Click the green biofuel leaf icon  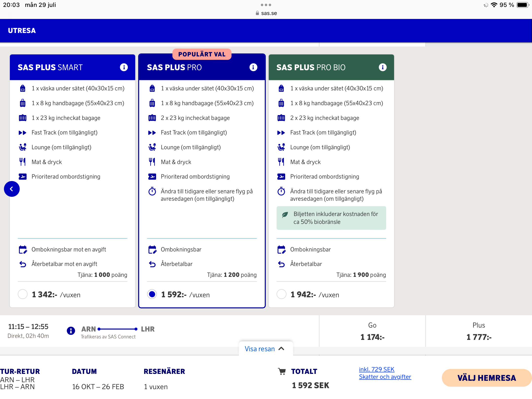[x=285, y=215]
